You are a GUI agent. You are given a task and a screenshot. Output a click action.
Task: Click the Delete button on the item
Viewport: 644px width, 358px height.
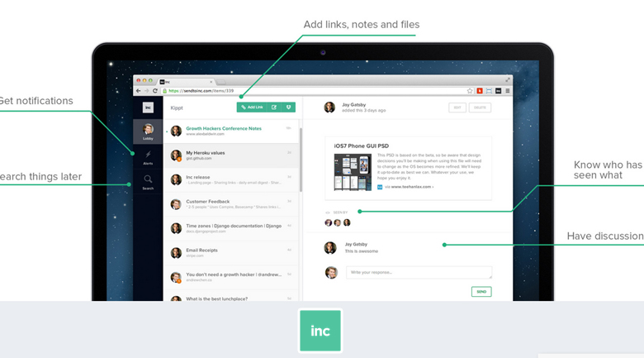pyautogui.click(x=480, y=107)
